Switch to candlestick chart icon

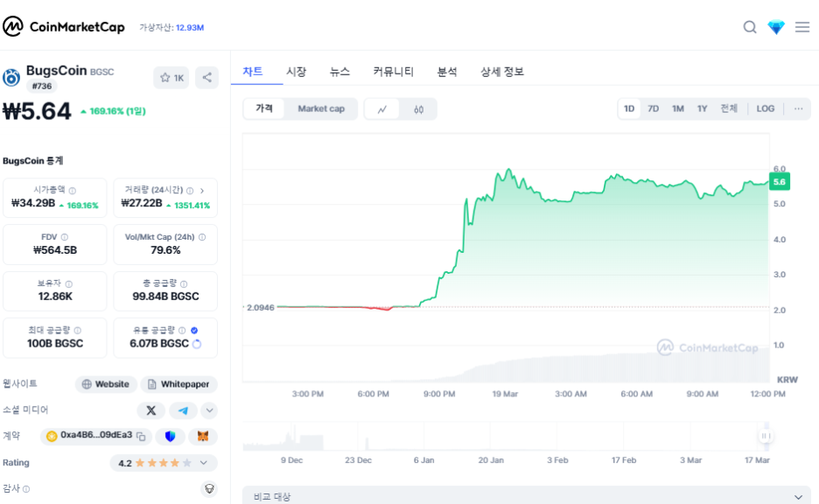pos(418,109)
